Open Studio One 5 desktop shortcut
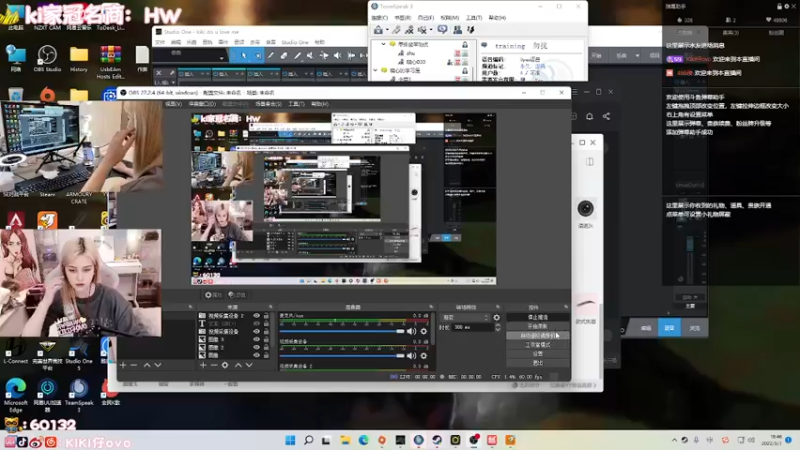 click(x=79, y=355)
